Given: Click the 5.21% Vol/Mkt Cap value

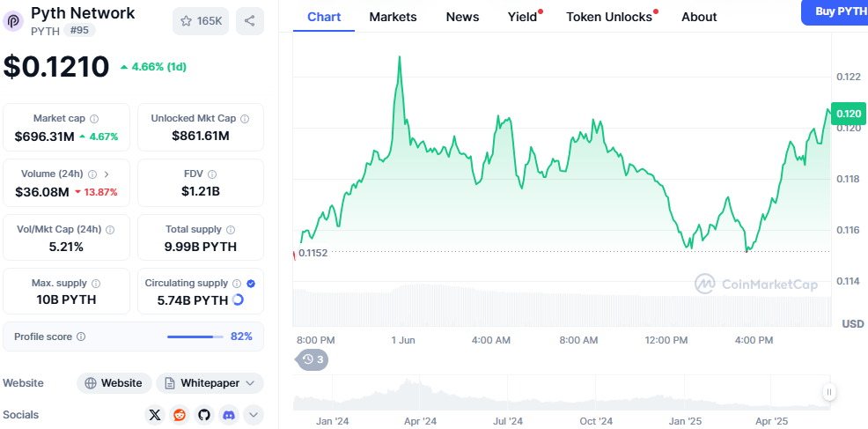Looking at the screenshot, I should (66, 248).
